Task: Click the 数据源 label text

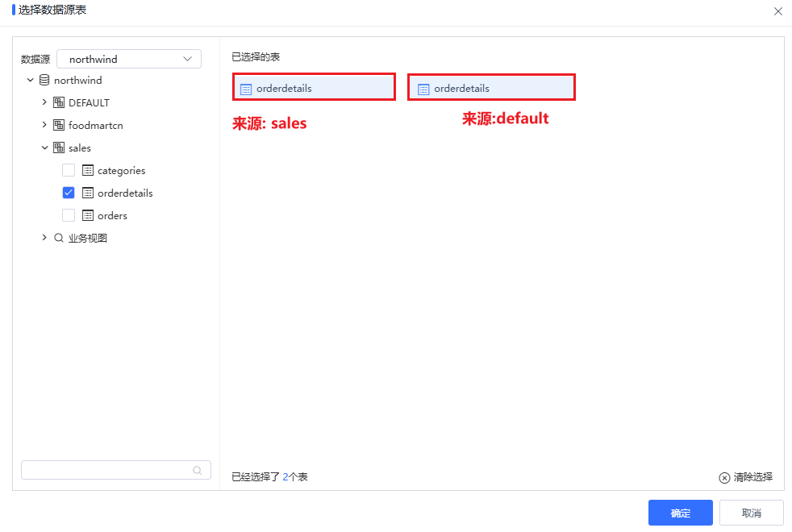Action: (35, 60)
